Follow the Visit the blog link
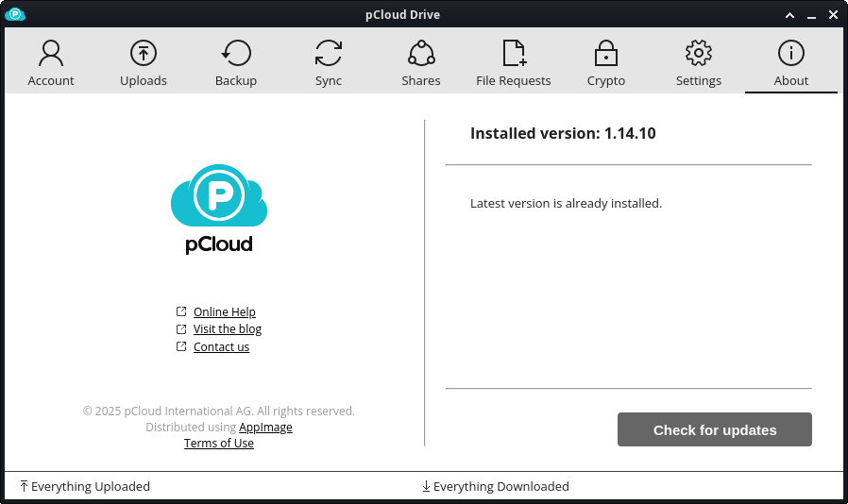848x504 pixels. tap(228, 329)
